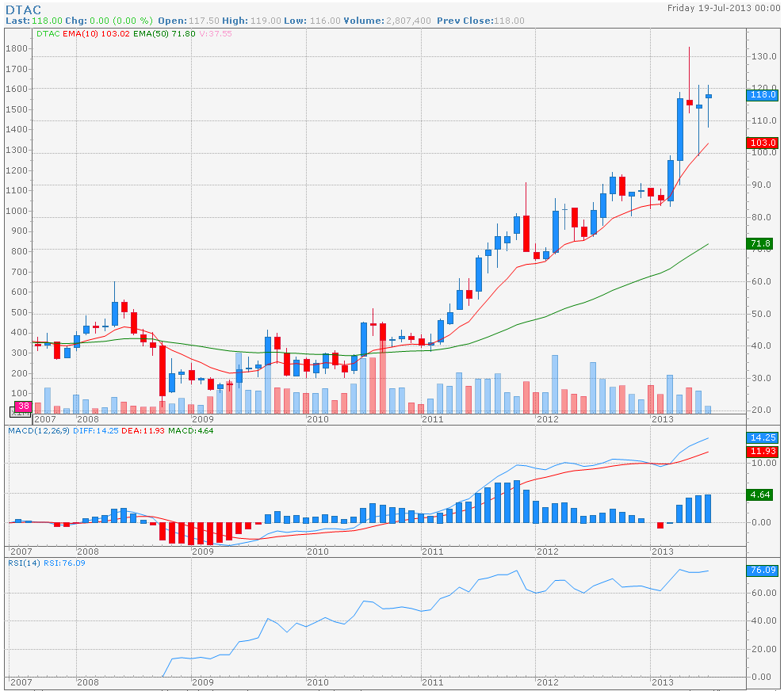Select the green MACD:4.64 legend value
Screen dimensions: 784x691
coord(190,431)
